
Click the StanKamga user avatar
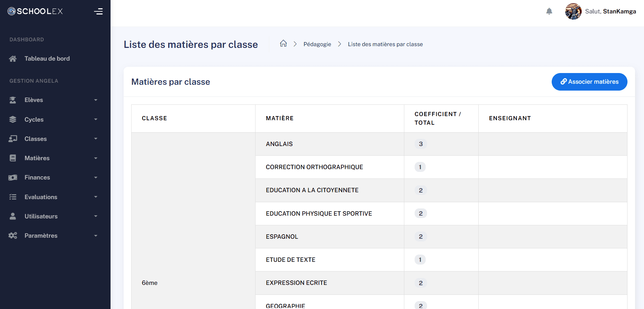point(573,11)
